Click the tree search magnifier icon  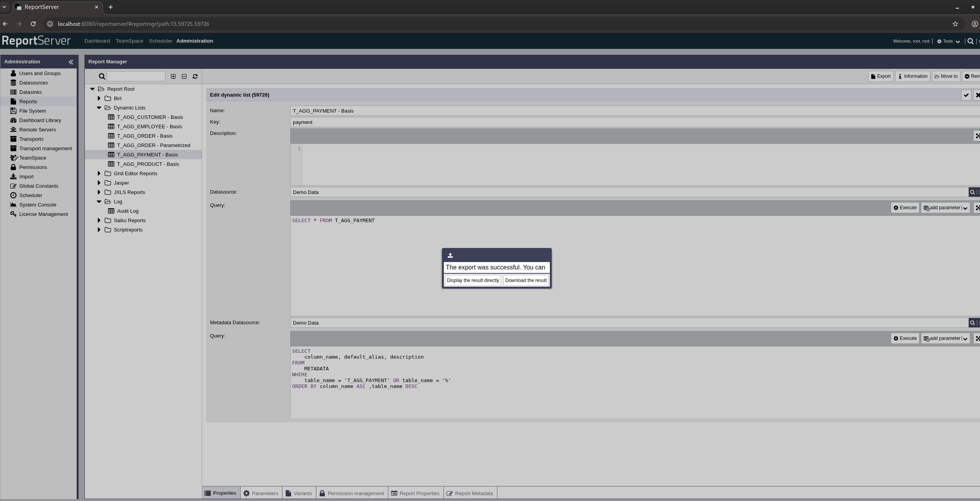coord(102,76)
